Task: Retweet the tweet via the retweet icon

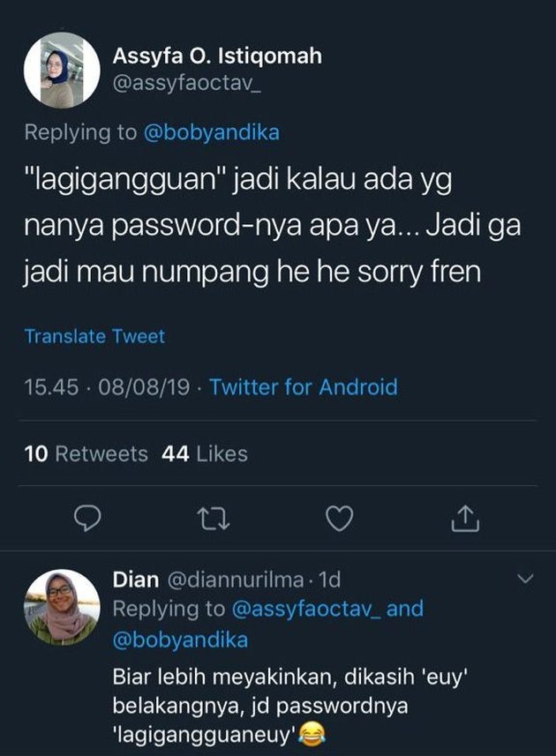Action: click(x=214, y=519)
